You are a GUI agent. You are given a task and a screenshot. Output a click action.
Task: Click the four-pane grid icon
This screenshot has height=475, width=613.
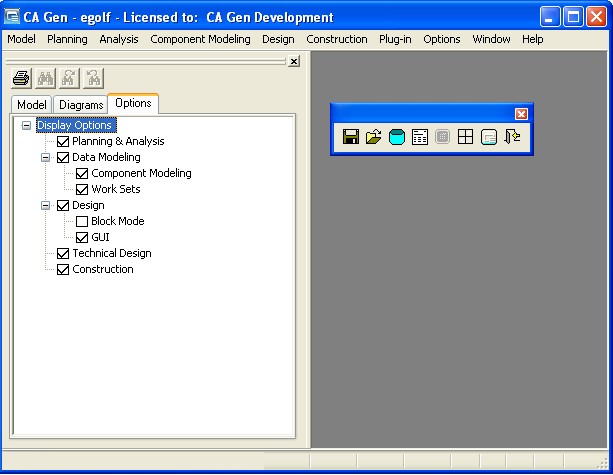coord(465,137)
